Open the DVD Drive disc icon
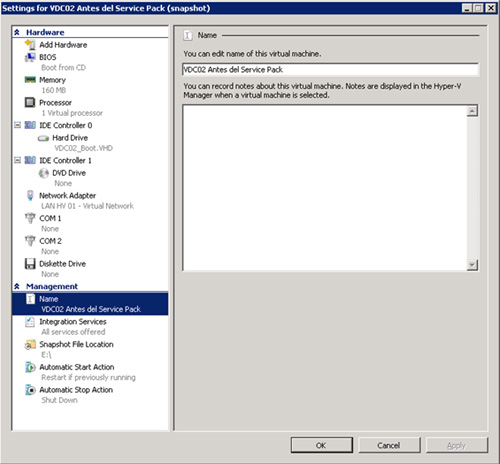Image resolution: width=500 pixels, height=464 pixels. [43, 173]
